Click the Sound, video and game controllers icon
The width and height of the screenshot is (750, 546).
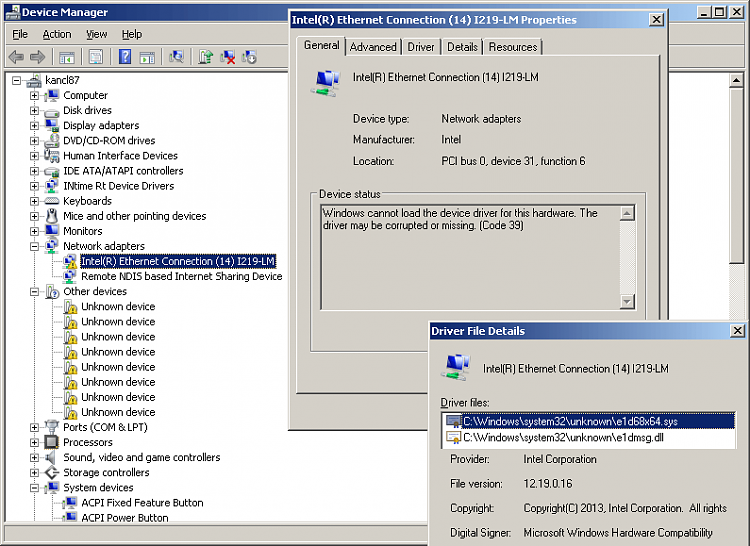(51, 458)
